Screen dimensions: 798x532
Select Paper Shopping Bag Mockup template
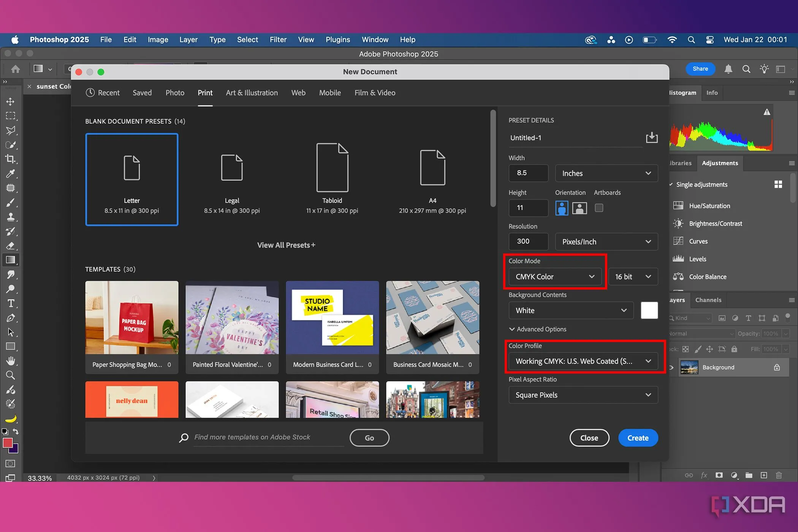131,327
